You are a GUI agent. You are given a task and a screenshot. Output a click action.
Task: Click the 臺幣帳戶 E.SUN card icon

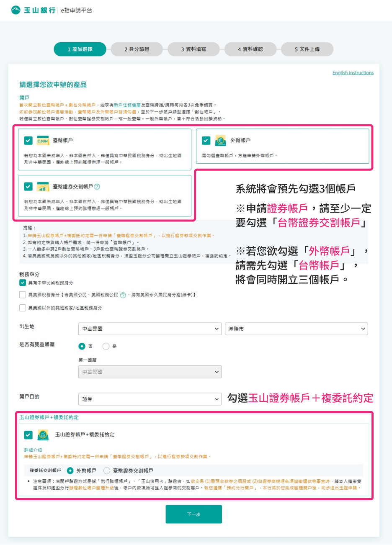point(43,141)
